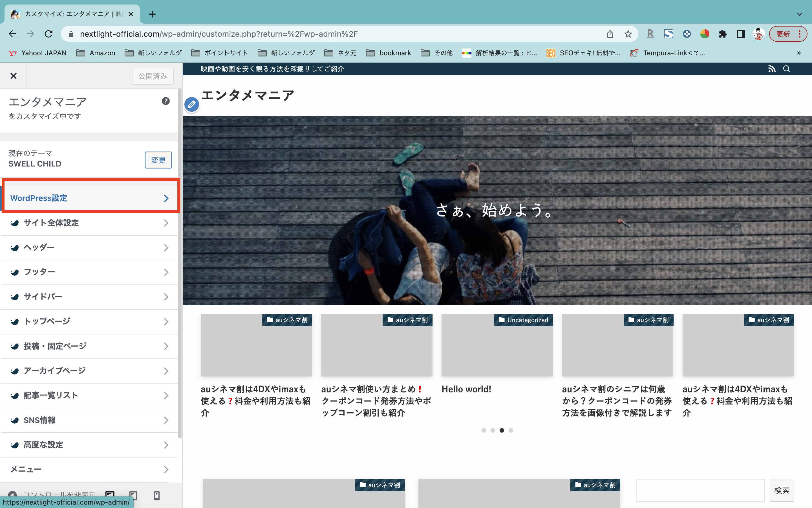This screenshot has height=508, width=812.
Task: Click inside the sidebar search input field
Action: 700,490
